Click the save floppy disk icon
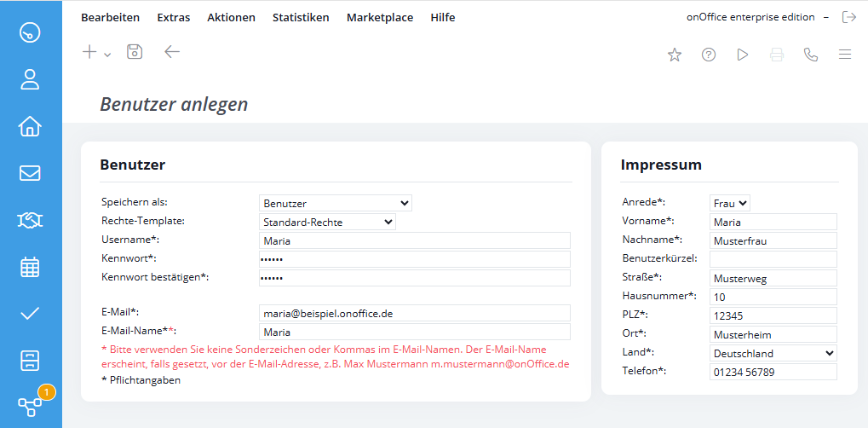868x428 pixels. (x=135, y=52)
